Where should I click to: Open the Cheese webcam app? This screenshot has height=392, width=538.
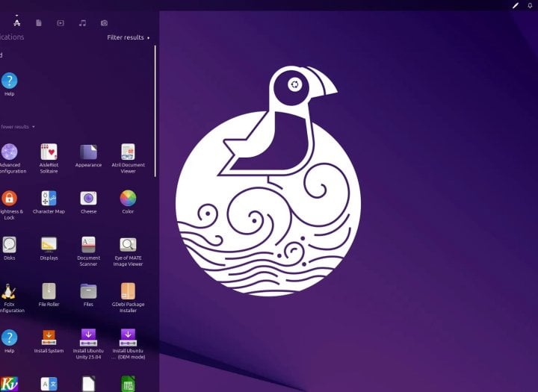pyautogui.click(x=88, y=202)
